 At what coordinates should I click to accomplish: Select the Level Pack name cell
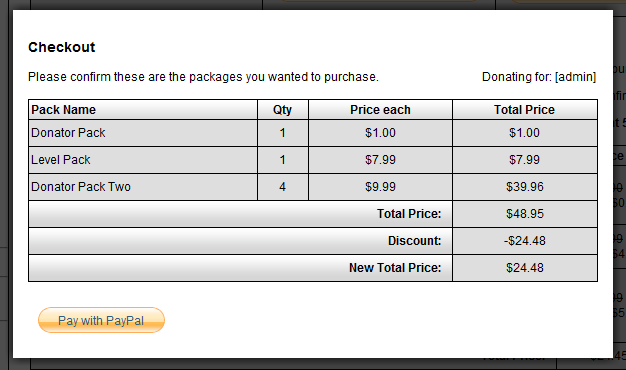143,160
